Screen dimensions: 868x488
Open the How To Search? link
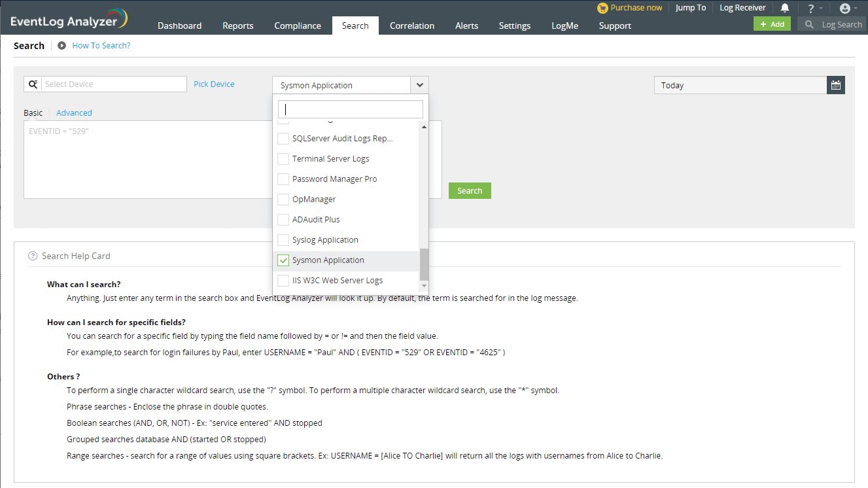[101, 46]
